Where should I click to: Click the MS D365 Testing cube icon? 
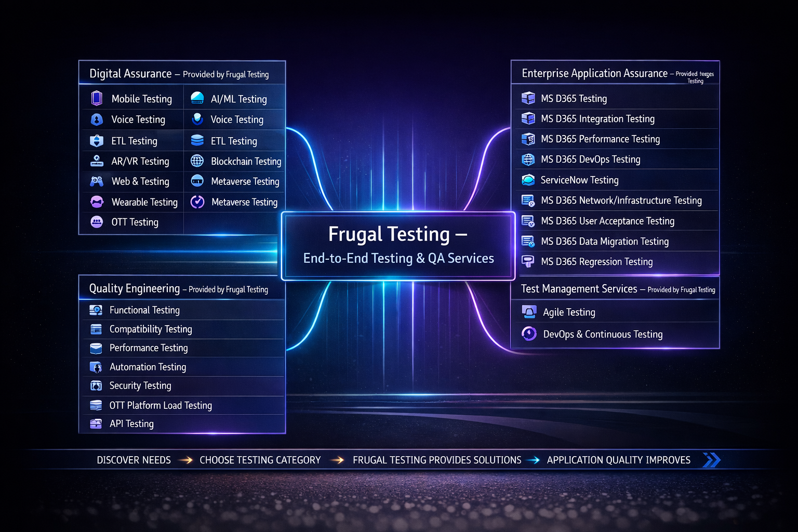(528, 98)
